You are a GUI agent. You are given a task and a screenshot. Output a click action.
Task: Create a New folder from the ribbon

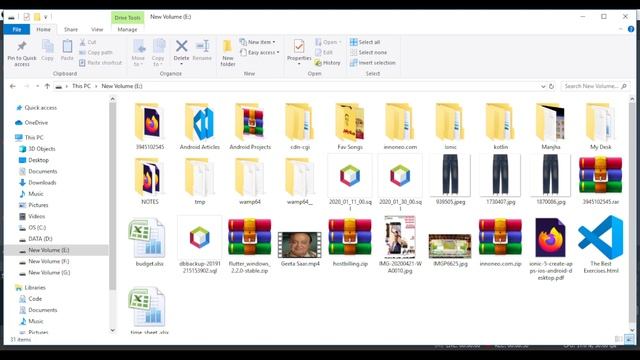click(x=228, y=53)
